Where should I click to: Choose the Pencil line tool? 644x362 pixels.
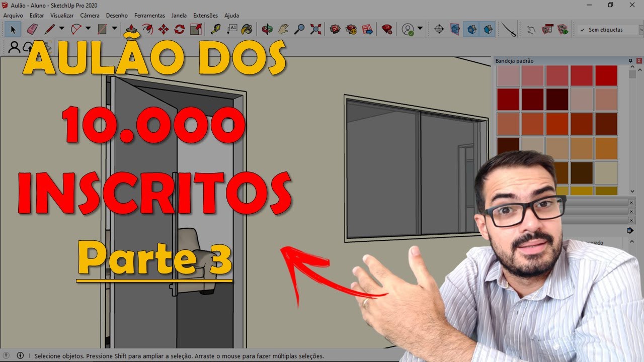tap(49, 29)
